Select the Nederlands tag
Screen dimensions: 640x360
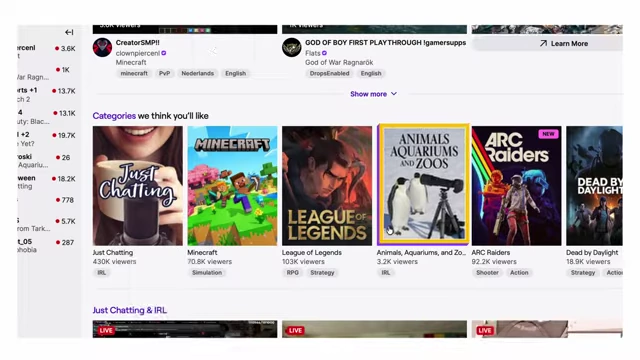pos(198,73)
